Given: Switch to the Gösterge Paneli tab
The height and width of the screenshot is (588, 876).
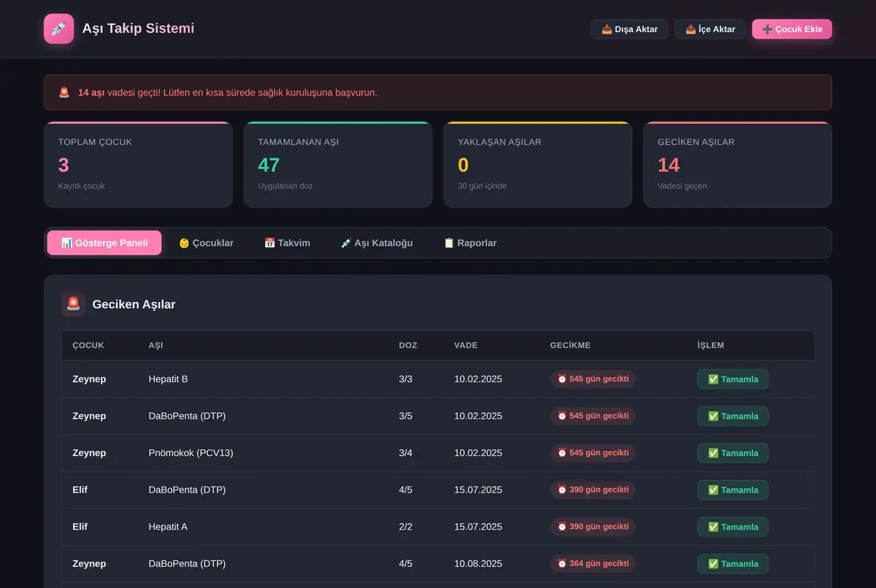Looking at the screenshot, I should (104, 243).
